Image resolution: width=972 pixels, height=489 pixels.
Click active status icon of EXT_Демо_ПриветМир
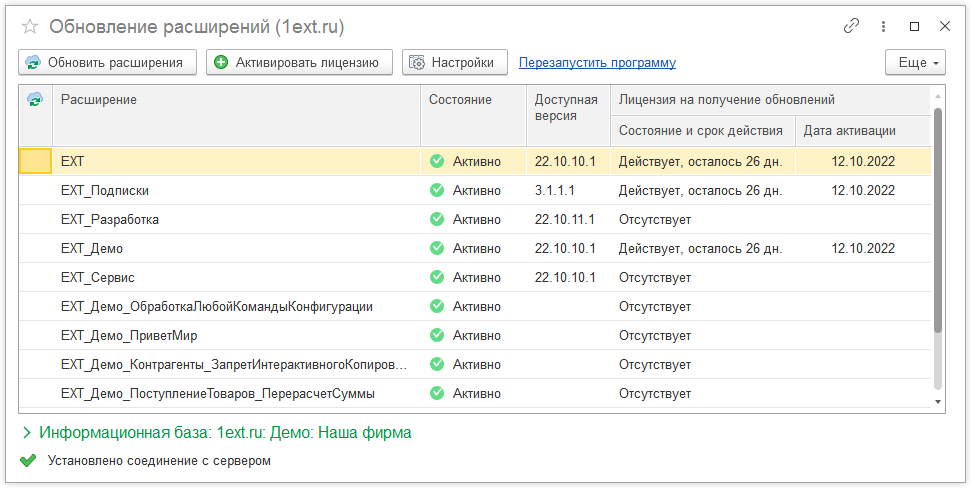tap(437, 335)
